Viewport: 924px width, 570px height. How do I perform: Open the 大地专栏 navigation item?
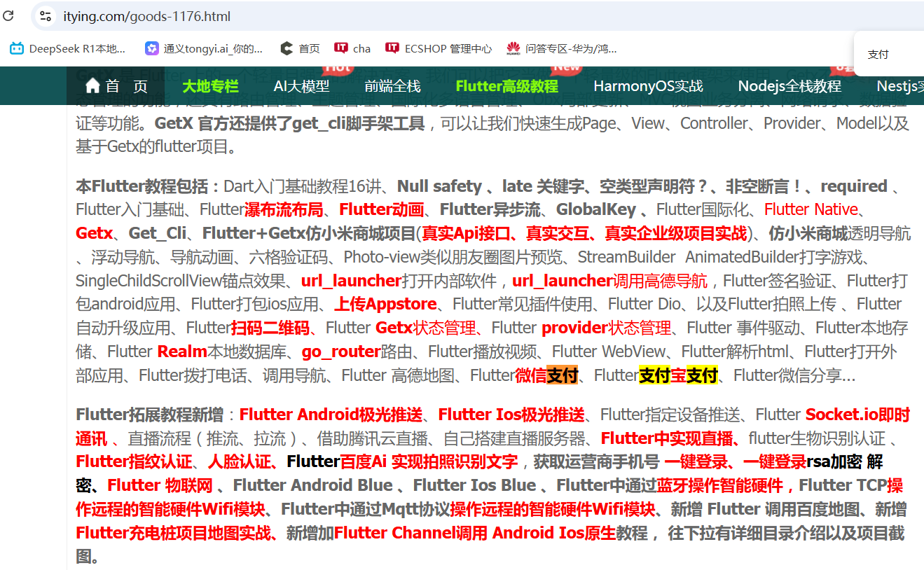point(210,86)
